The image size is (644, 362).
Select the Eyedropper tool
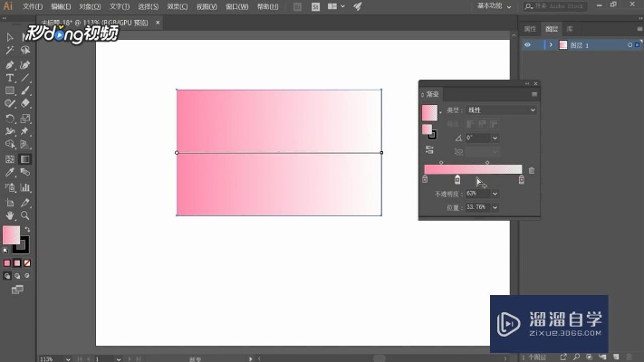10,172
